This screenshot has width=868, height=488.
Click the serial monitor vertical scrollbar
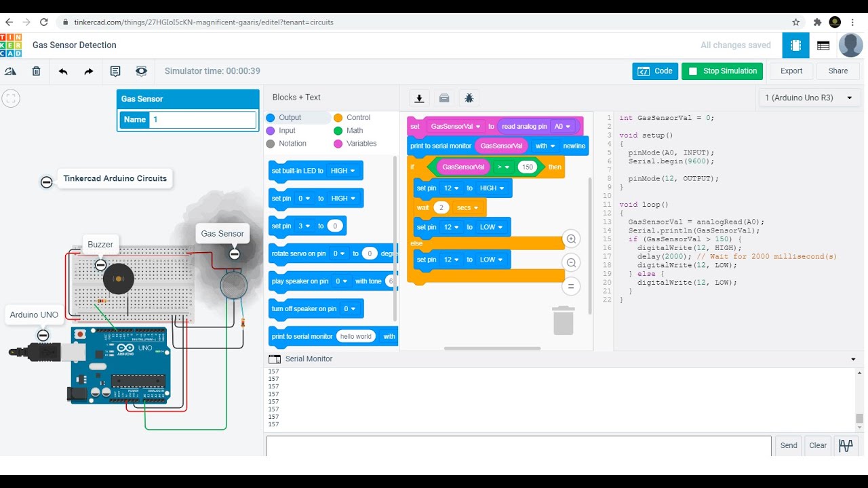859,418
